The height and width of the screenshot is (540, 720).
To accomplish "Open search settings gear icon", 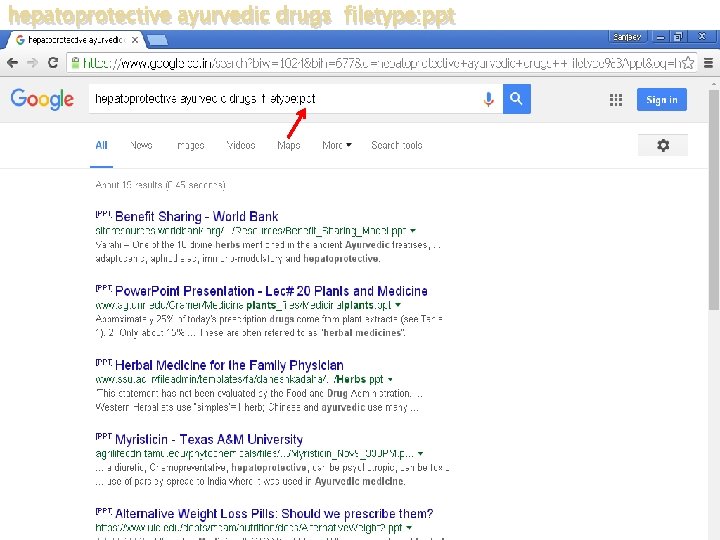I will click(663, 146).
